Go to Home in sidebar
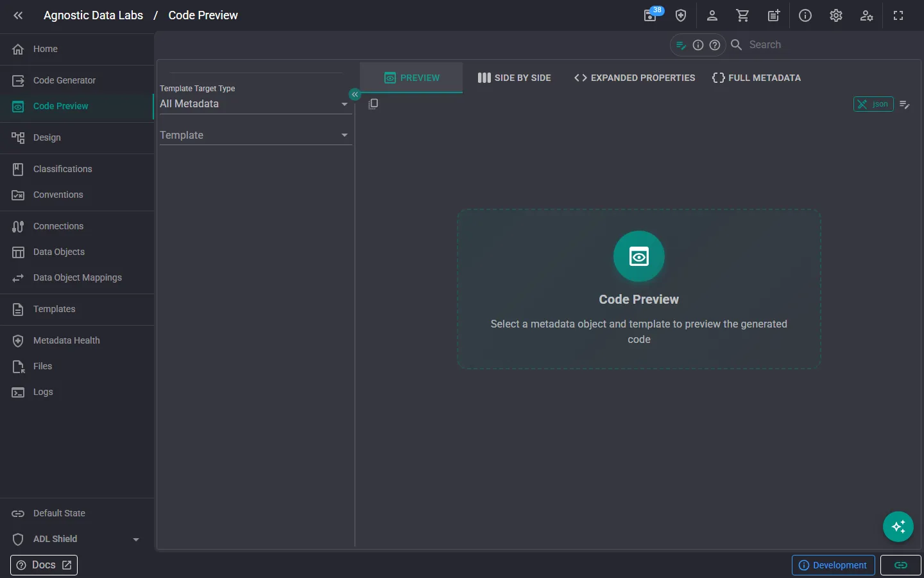Screen dimensions: 924x578 tap(77, 49)
